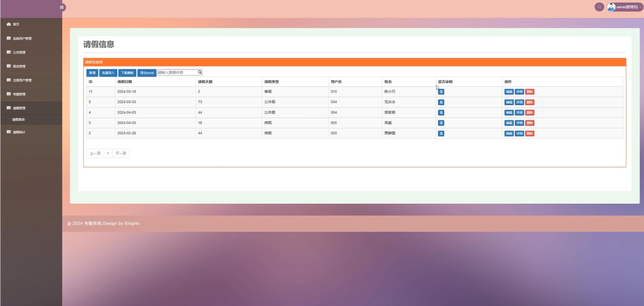Click 详细 in the 周盛 row

(x=519, y=123)
